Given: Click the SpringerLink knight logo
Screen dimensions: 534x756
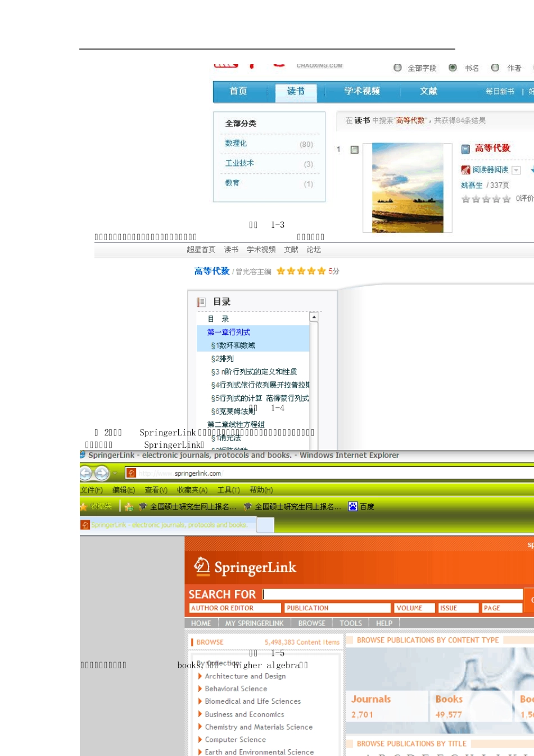Looking at the screenshot, I should (202, 566).
